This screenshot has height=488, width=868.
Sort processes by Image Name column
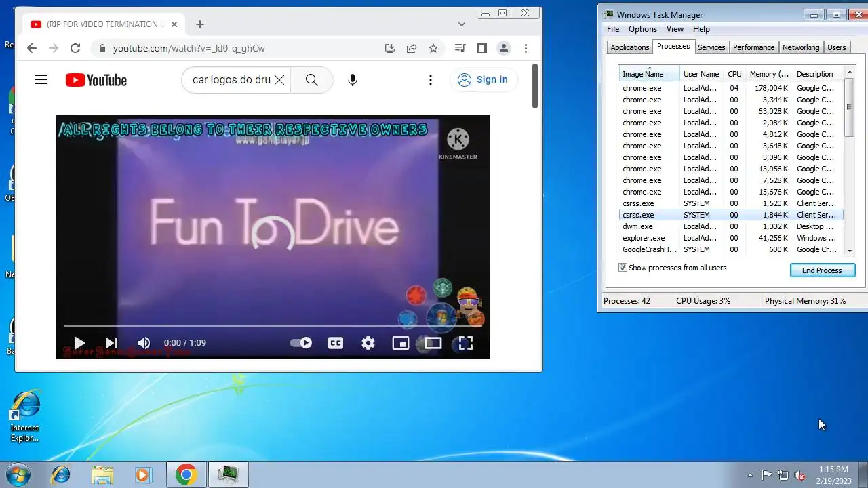coord(649,74)
